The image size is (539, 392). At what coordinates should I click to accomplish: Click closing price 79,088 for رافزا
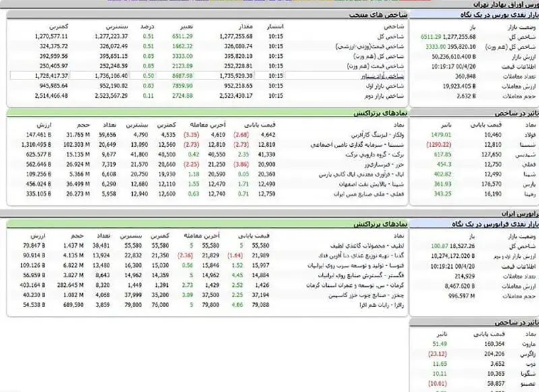click(261, 305)
